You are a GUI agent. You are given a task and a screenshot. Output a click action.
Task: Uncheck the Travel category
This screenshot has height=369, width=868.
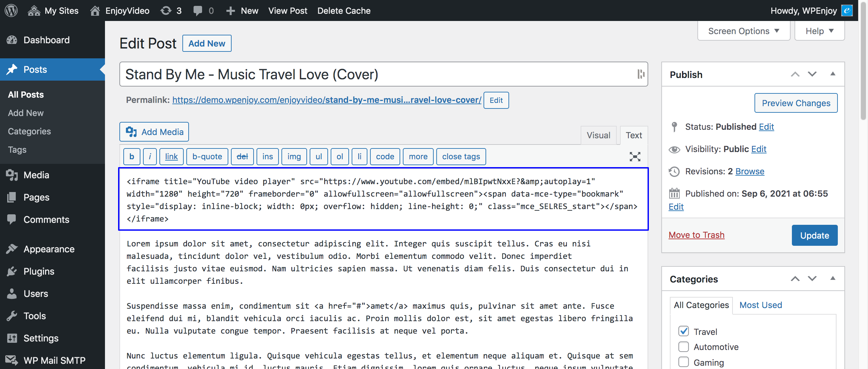coord(683,331)
